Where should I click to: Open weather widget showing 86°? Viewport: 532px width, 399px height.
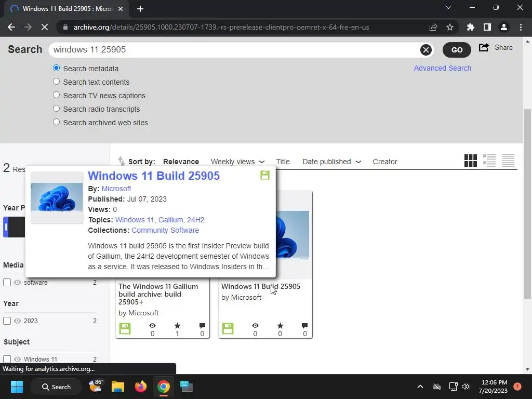(x=96, y=386)
